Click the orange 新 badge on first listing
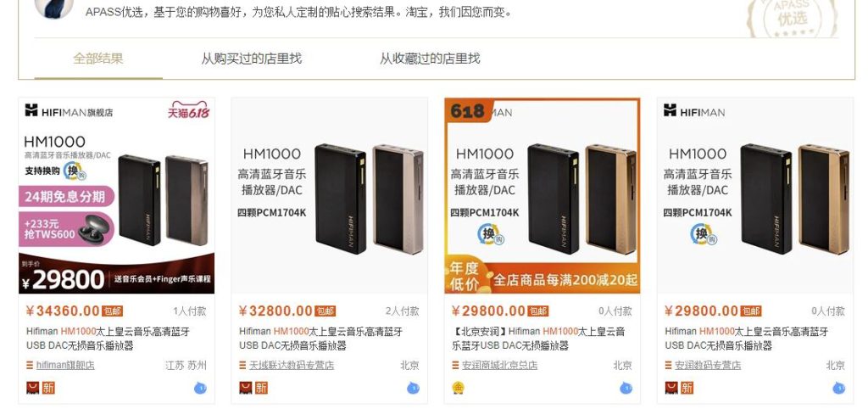 point(48,388)
